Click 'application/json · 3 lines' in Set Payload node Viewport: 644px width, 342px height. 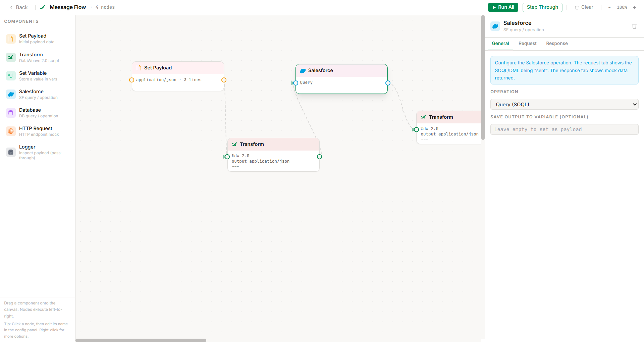[x=169, y=80]
